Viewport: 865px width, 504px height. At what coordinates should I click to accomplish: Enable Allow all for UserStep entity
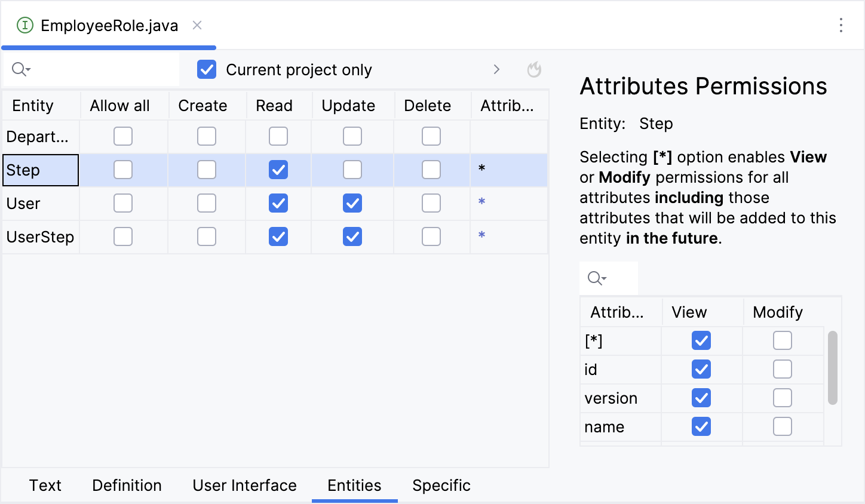[x=123, y=236]
